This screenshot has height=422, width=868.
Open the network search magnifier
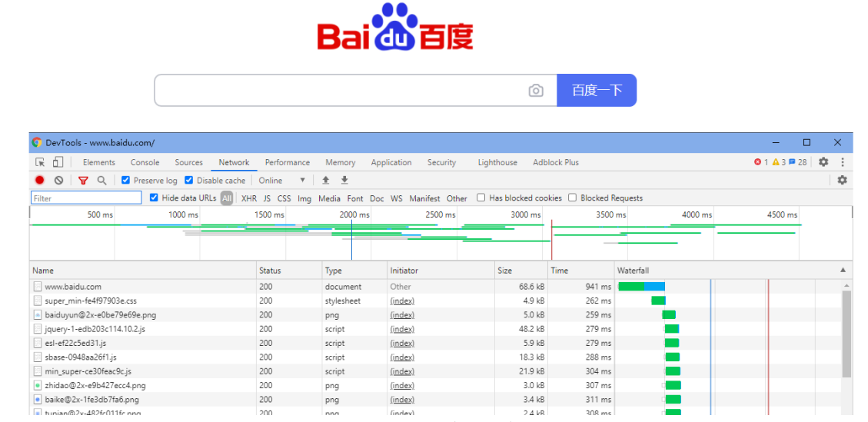(101, 181)
